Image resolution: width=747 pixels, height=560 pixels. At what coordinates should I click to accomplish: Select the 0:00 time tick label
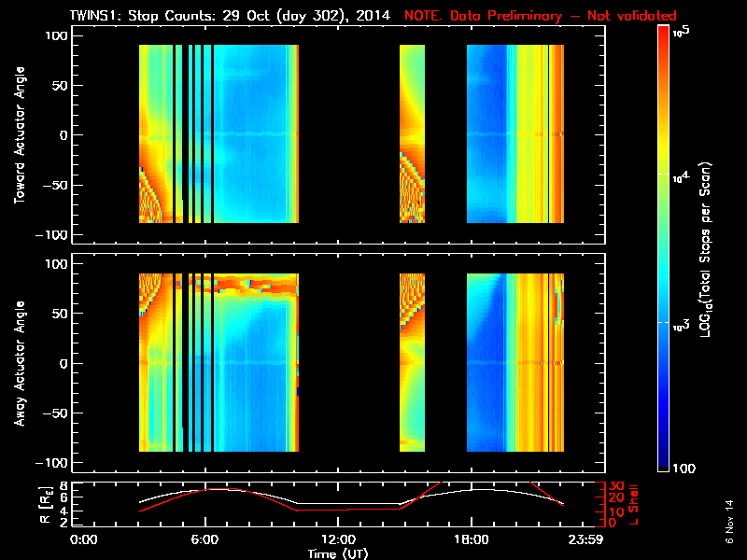point(84,540)
